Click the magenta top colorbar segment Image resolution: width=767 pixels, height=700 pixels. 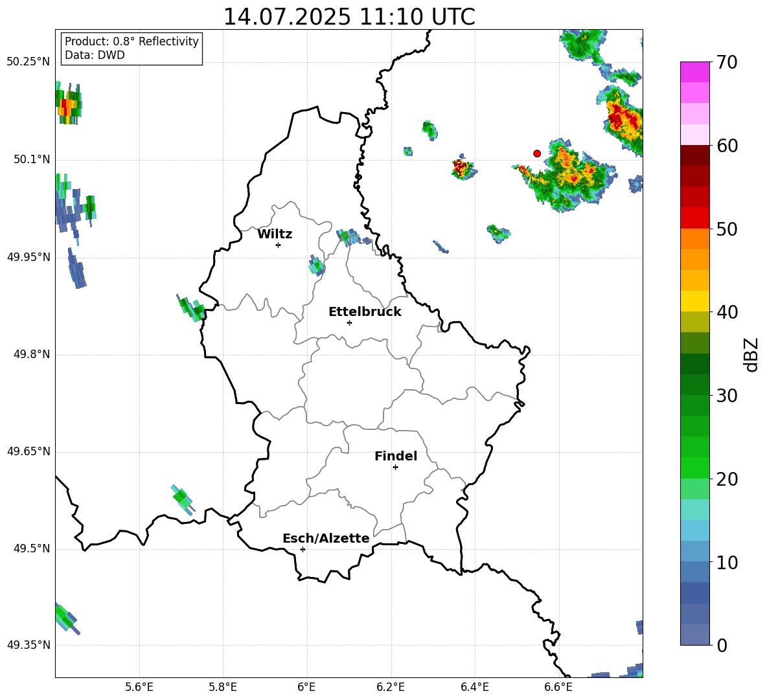(x=694, y=72)
